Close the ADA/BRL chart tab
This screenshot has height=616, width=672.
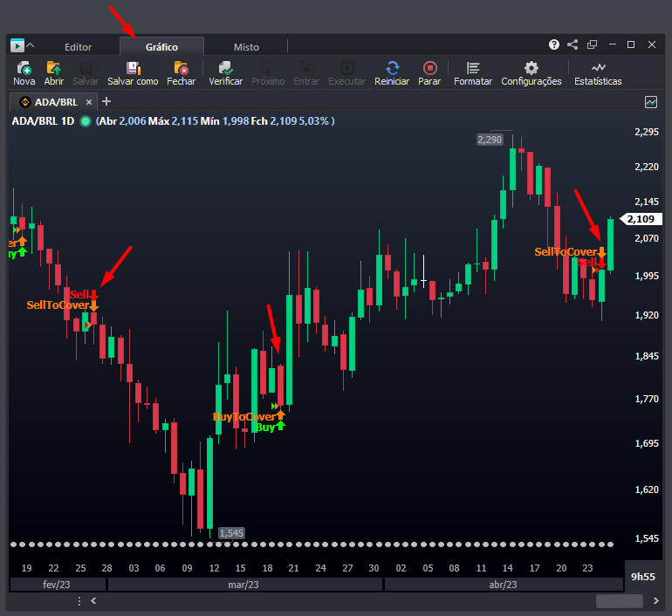(89, 102)
